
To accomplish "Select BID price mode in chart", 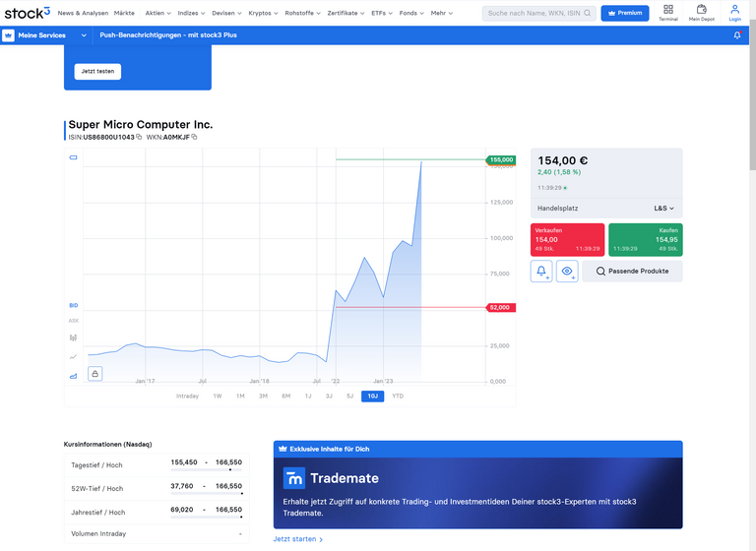I will point(73,306).
